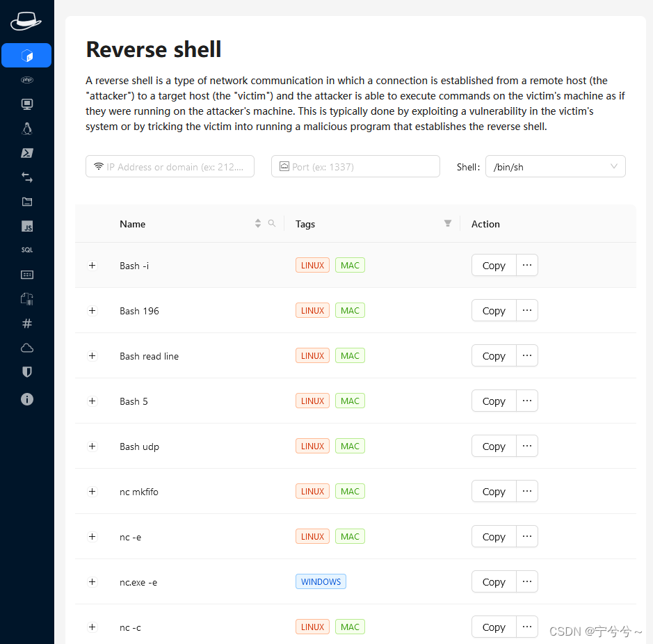Click the Name column search magnifier
Screen dimensions: 653x644
(271, 223)
